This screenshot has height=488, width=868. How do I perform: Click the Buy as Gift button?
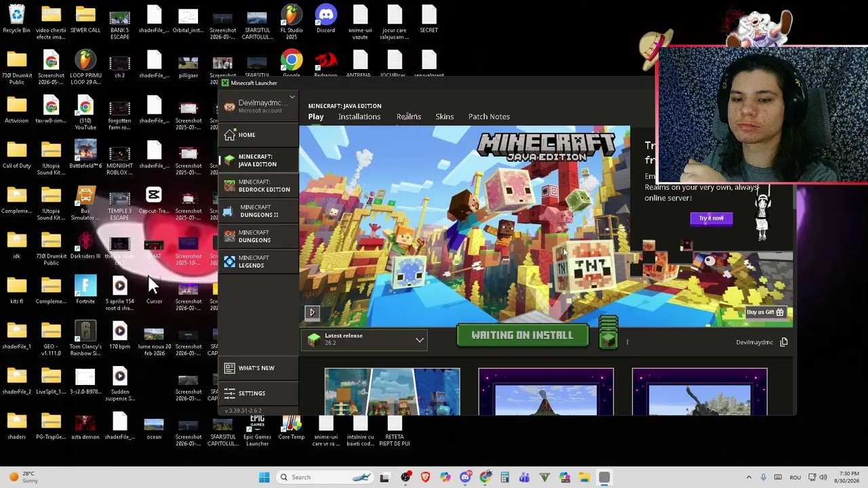pyautogui.click(x=765, y=312)
